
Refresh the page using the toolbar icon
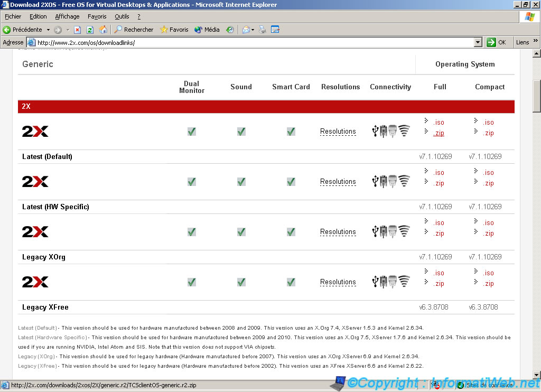(90, 30)
